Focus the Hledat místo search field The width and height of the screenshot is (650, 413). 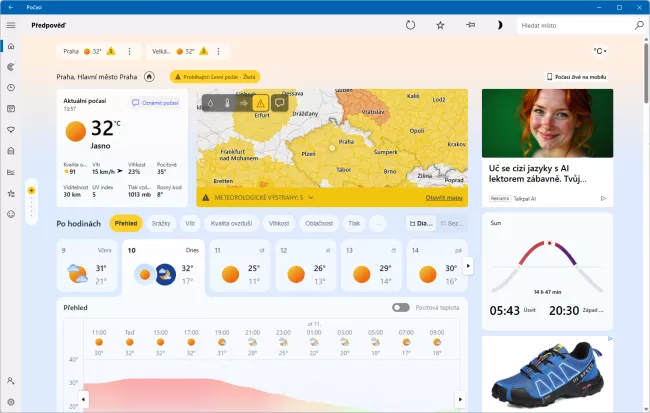[x=575, y=25]
